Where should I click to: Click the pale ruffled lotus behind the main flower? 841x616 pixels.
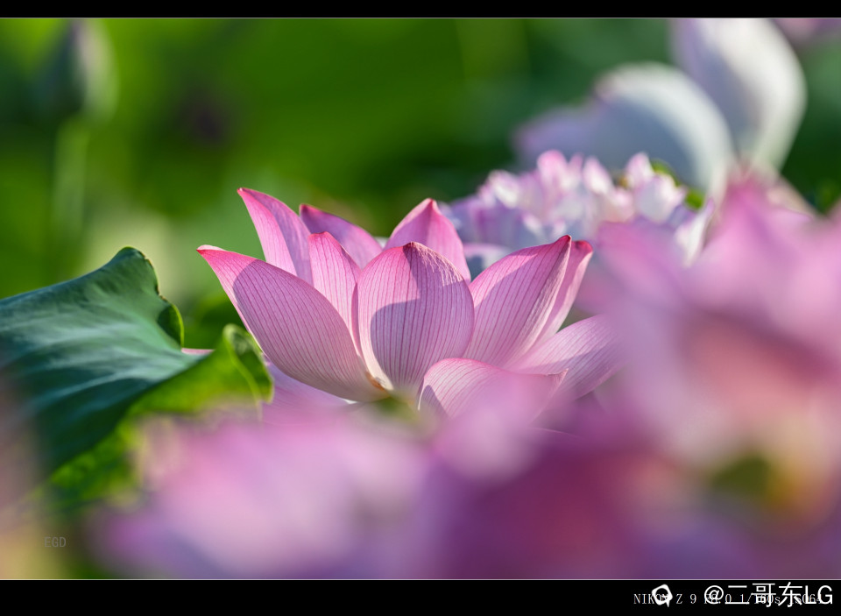point(561,200)
